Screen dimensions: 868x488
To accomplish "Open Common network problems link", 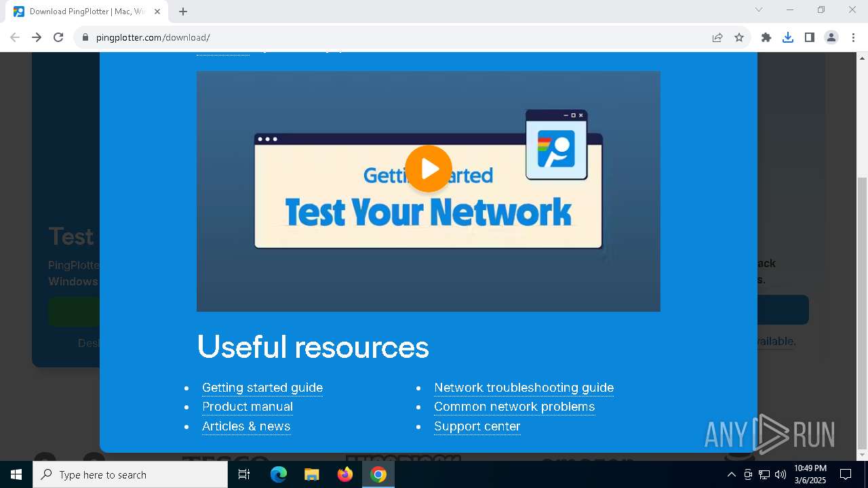I will click(514, 407).
